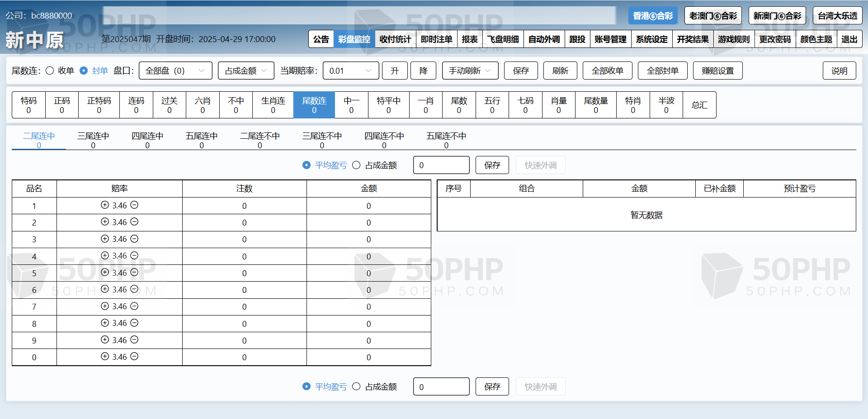Viewport: 868px width, 419px height.
Task: Increase odds for item 3 with plus icon
Action: [x=105, y=239]
